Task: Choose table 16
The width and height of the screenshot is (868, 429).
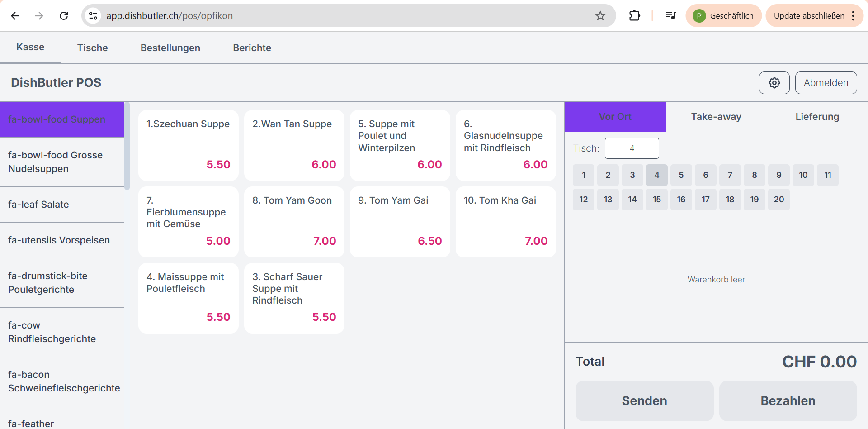Action: click(x=681, y=200)
